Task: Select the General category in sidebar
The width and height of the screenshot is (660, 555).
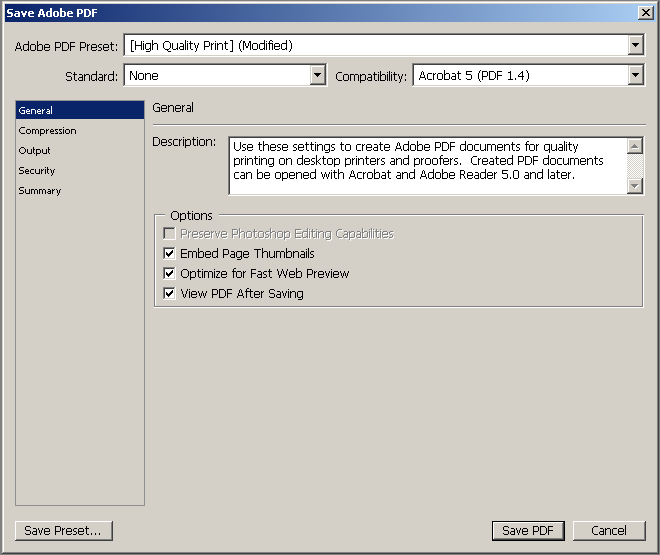Action: point(80,110)
